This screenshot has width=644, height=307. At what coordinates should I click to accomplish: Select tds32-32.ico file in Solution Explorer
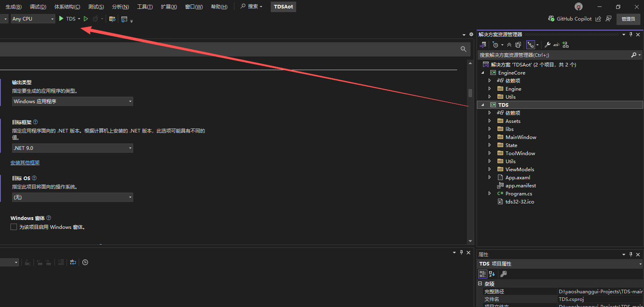click(520, 202)
